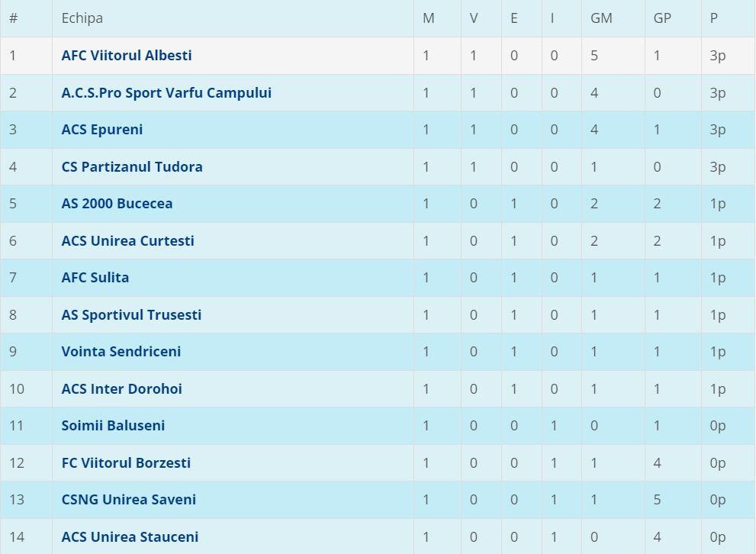Select the FC Viitorul Borzesti link
756x554 pixels.
point(126,463)
